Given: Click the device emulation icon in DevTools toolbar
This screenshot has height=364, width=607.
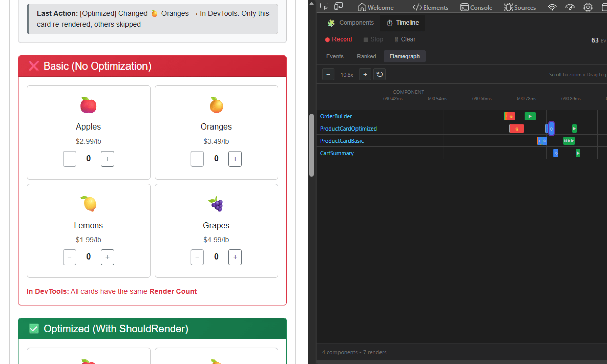Looking at the screenshot, I should pyautogui.click(x=339, y=6).
